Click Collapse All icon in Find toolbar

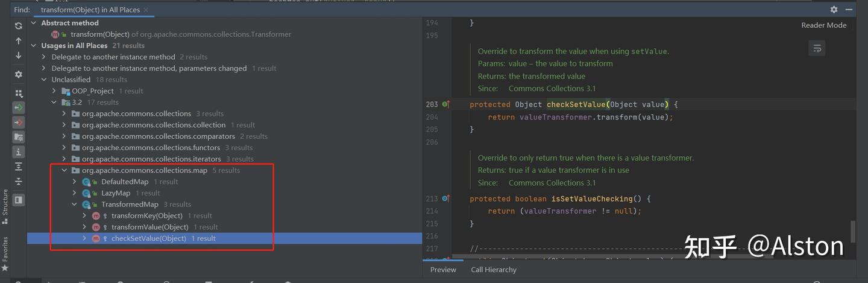pyautogui.click(x=19, y=181)
